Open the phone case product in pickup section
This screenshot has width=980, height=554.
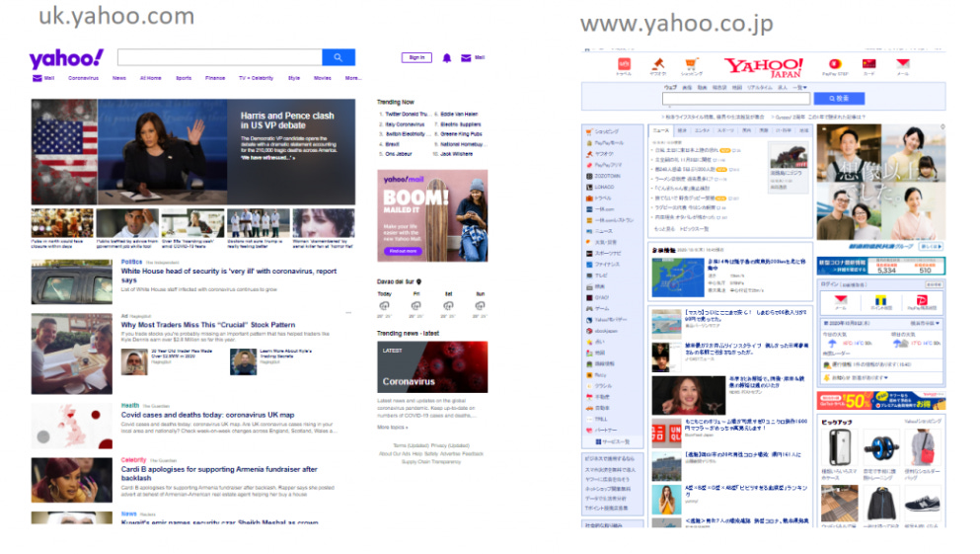tap(839, 448)
